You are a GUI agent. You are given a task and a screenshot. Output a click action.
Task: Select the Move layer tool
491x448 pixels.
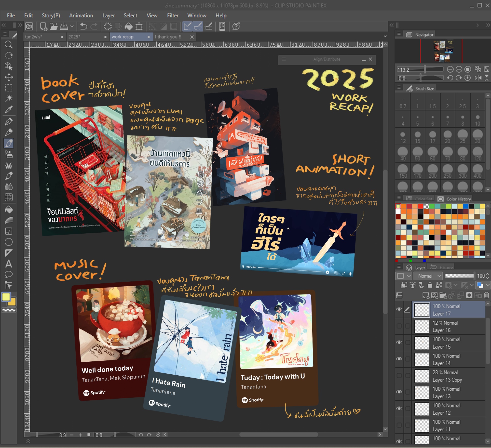pyautogui.click(x=9, y=77)
